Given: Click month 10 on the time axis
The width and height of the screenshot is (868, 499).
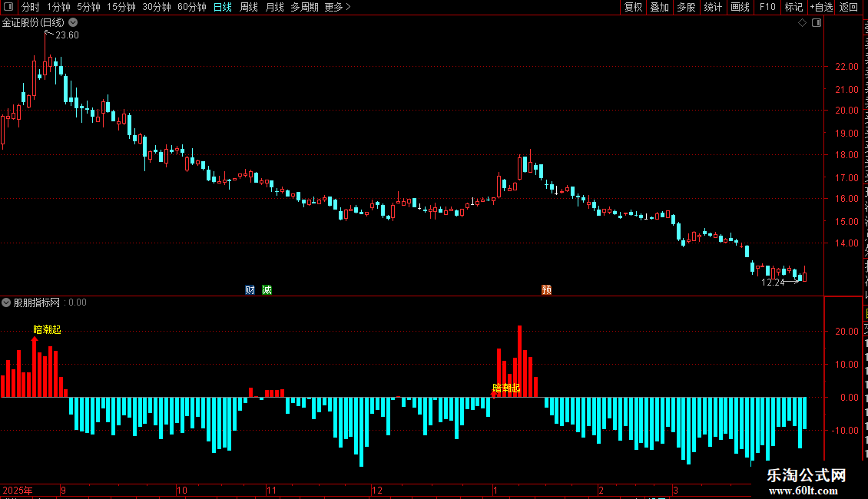Looking at the screenshot, I should point(181,490).
